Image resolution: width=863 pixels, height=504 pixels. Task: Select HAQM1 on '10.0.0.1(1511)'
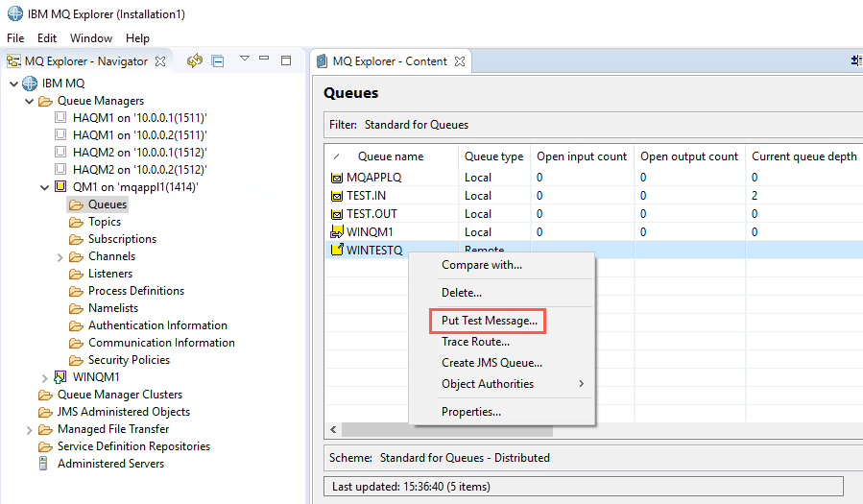[x=140, y=118]
